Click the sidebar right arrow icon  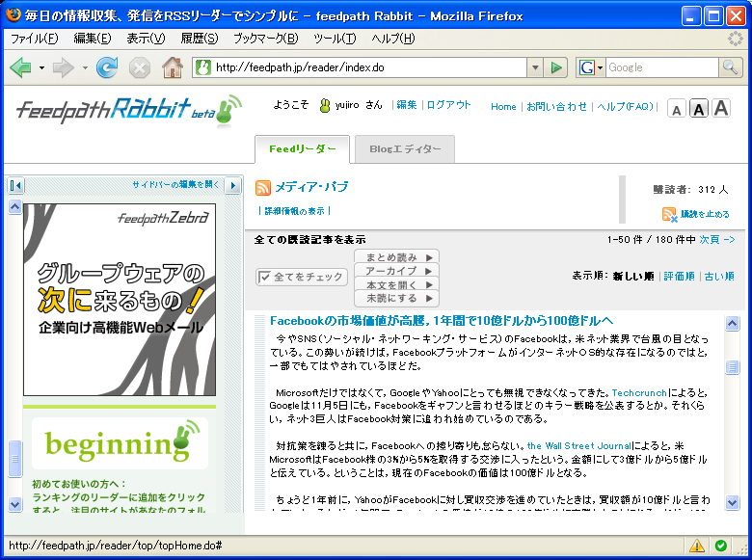233,185
